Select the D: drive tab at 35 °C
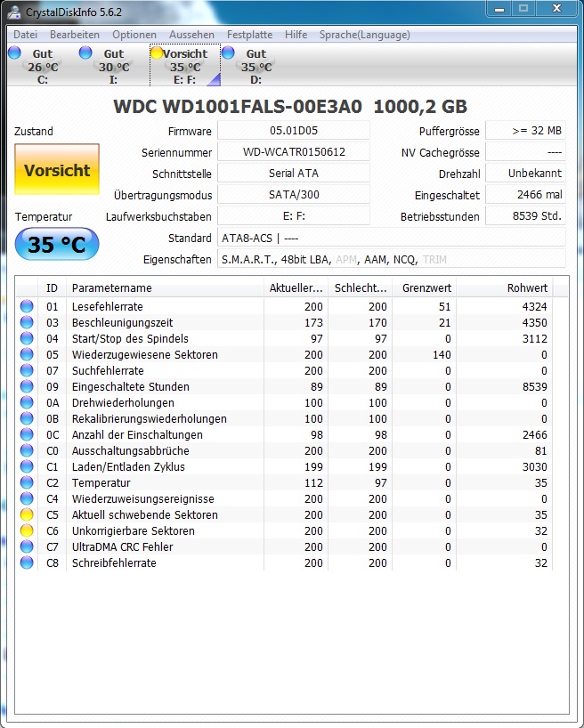Viewport: 584px width, 728px height. (x=256, y=66)
